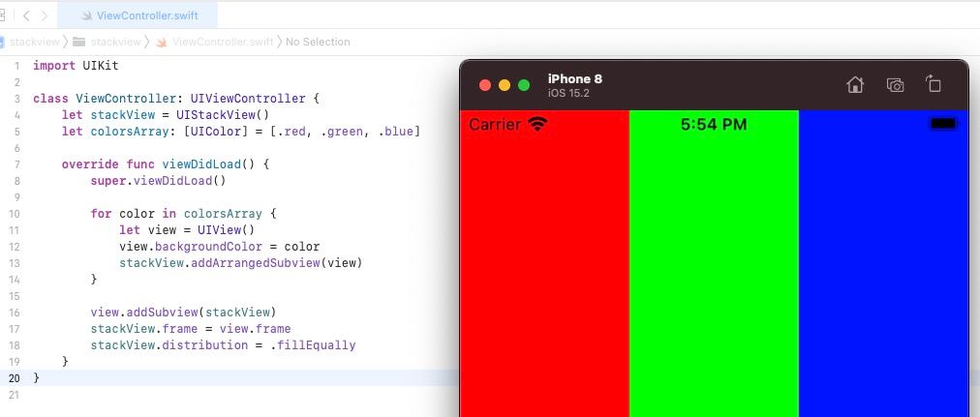Tap the battery icon in simulator status bar
Image resolution: width=980 pixels, height=417 pixels.
point(944,124)
